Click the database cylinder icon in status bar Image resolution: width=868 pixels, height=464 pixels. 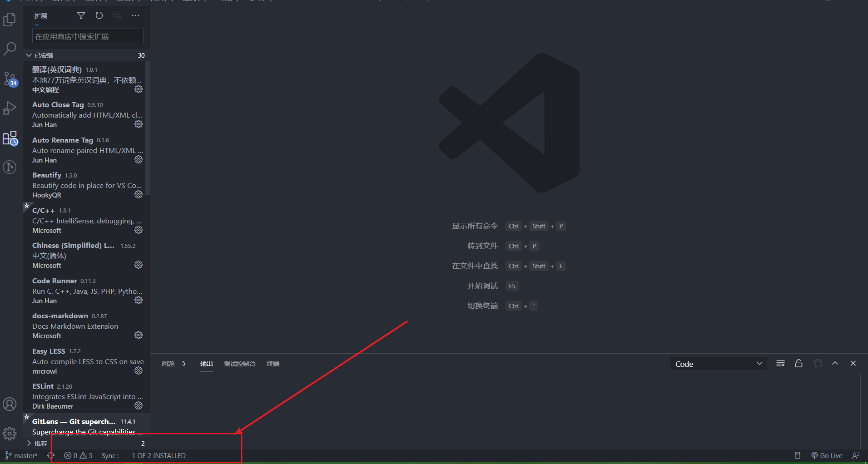point(797,455)
